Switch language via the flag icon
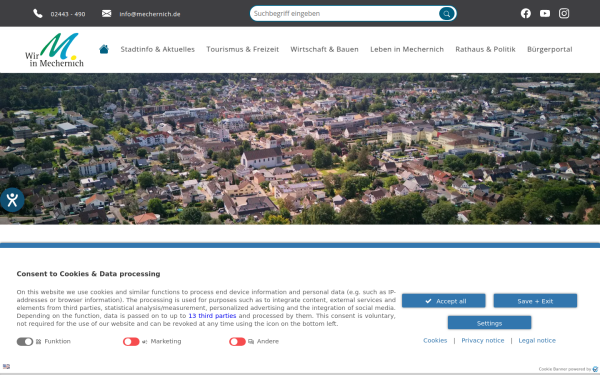The image size is (600, 375). pos(6,366)
